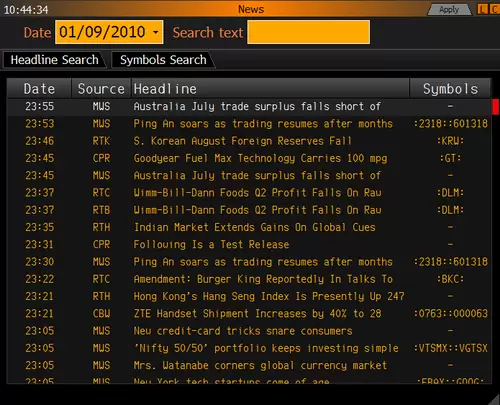This screenshot has width=500, height=405.
Task: Open the RTB Wimm-Bill-Dann Foods Q2 headline
Action: point(257,210)
